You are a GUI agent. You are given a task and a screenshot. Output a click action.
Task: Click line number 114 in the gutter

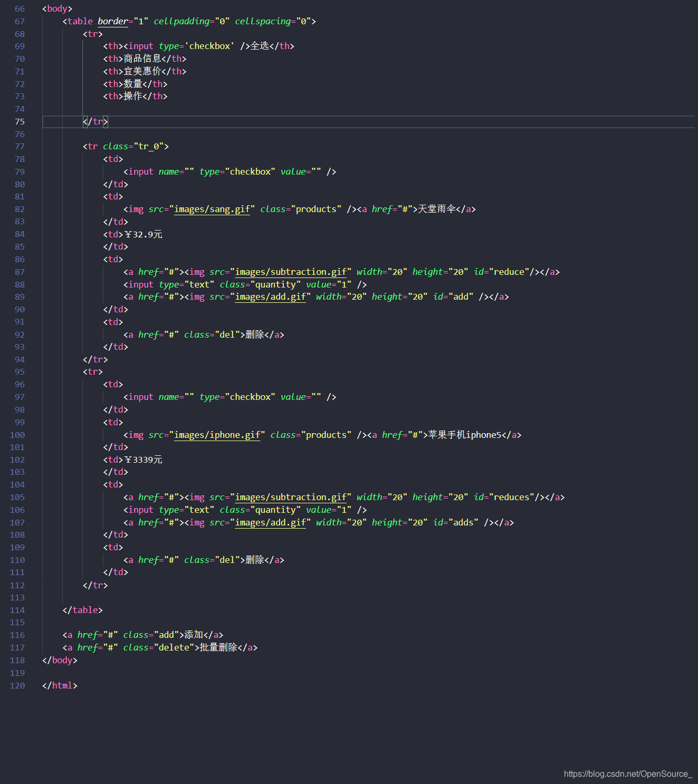tap(17, 610)
